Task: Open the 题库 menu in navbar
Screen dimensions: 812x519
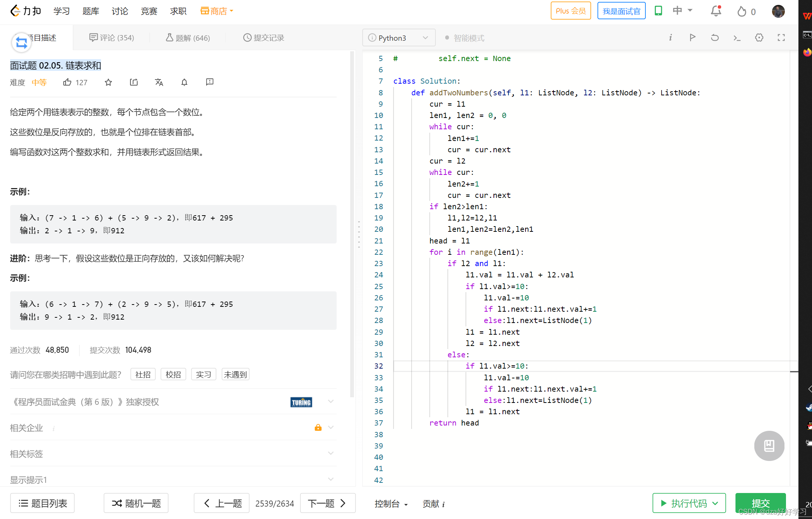Action: coord(90,11)
